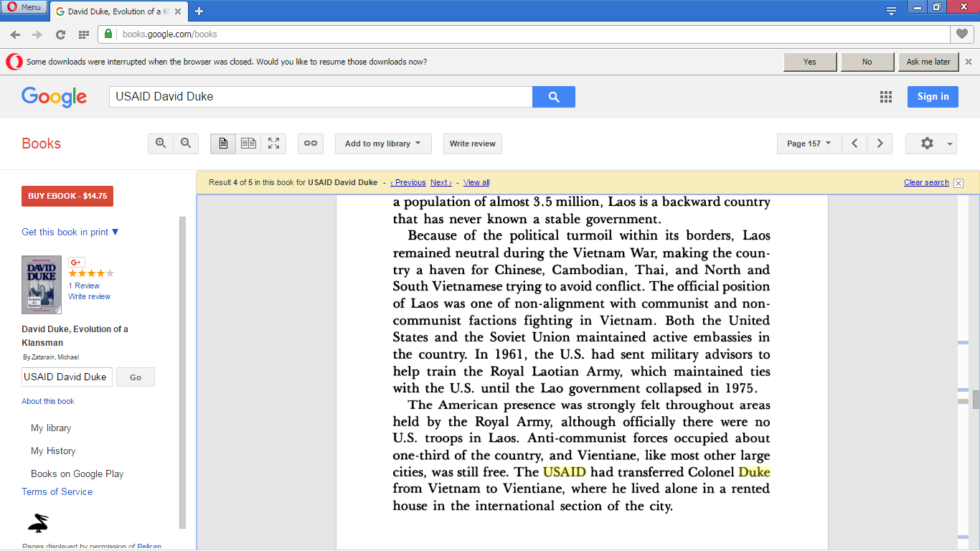
Task: Go to the next page arrow
Action: pos(880,143)
